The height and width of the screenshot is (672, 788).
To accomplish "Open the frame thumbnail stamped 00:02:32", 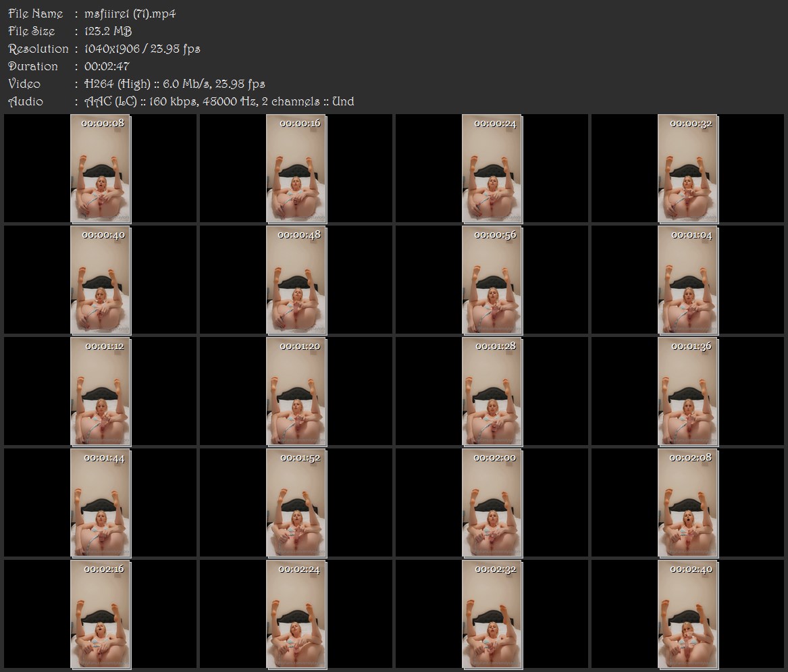I will (x=492, y=615).
